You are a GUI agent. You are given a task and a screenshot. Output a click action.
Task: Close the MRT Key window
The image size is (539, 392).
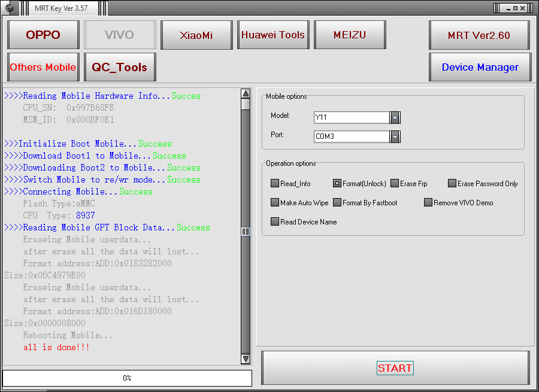pos(522,8)
